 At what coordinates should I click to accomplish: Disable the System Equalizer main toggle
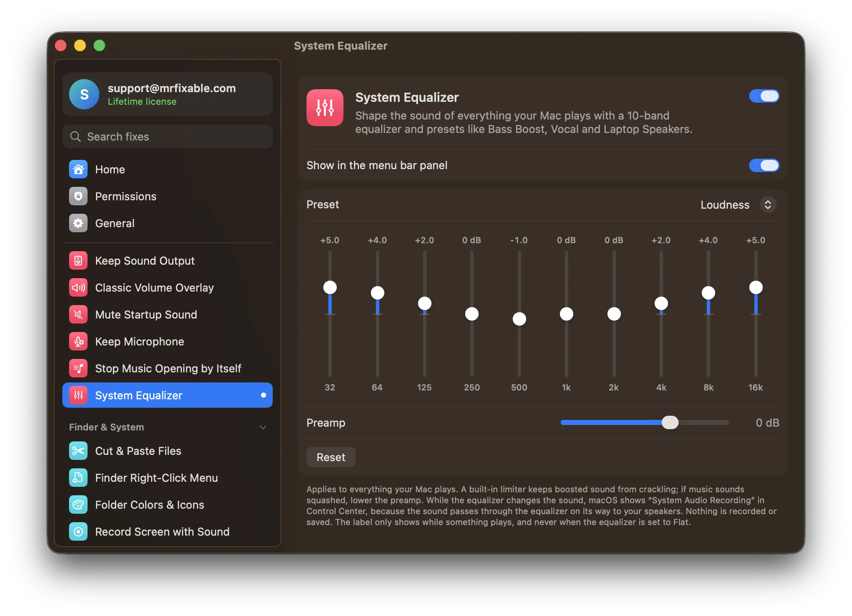pyautogui.click(x=764, y=96)
